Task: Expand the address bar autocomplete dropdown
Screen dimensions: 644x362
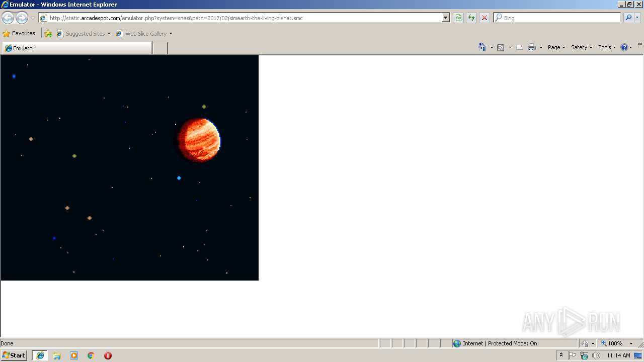Action: coord(445,18)
